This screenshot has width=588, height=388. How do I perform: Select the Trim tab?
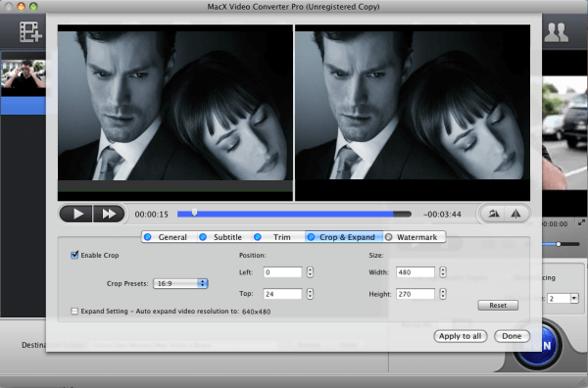coord(278,237)
